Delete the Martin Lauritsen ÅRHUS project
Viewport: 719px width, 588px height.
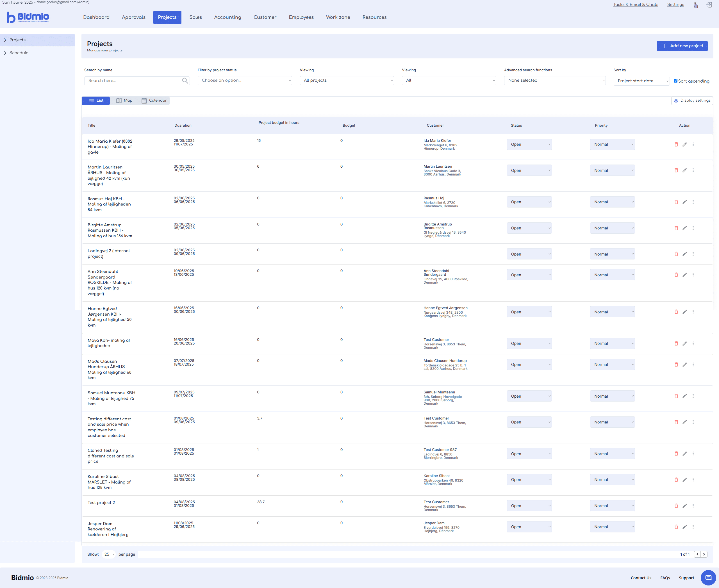coord(676,170)
